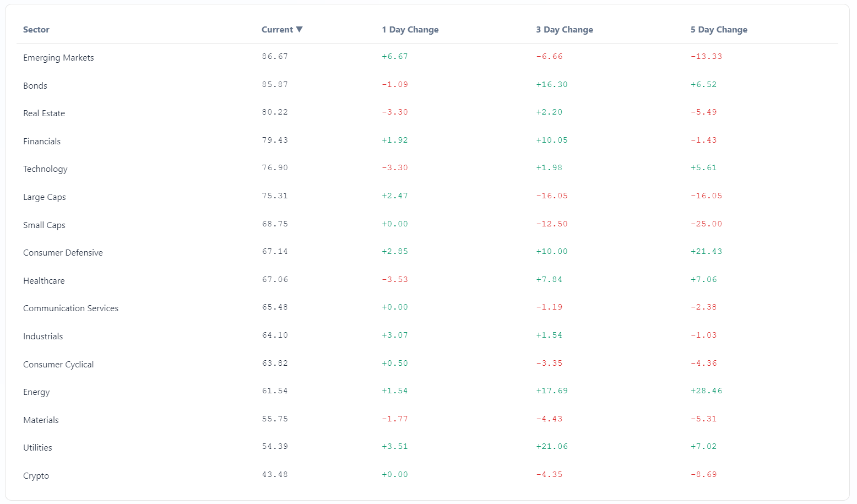Click the Real Estate sector name
857x504 pixels.
pos(44,113)
